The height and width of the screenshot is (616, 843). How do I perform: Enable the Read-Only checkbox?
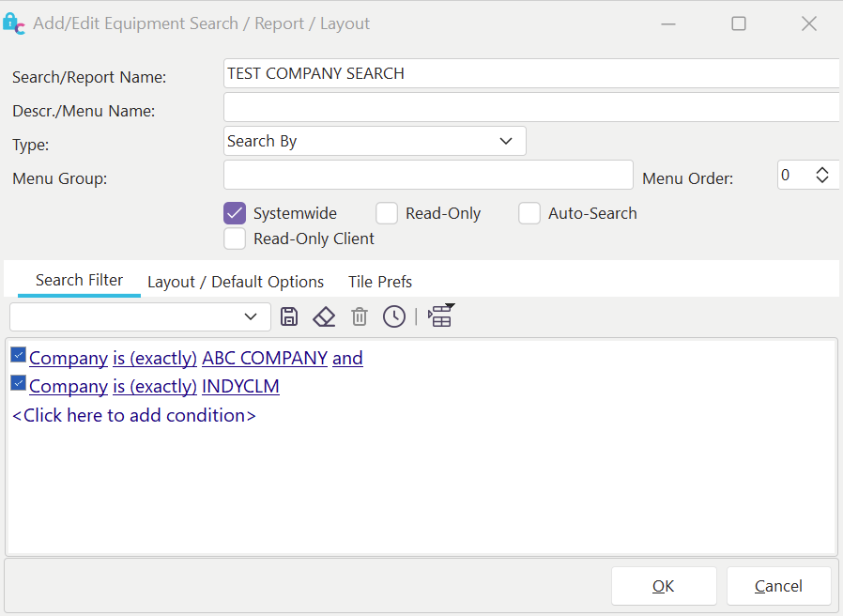[x=387, y=213]
